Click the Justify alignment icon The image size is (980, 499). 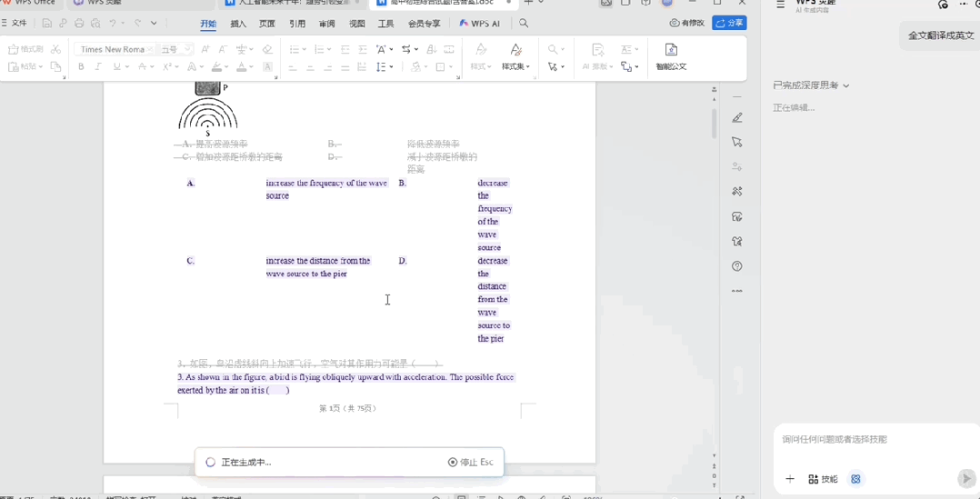click(x=345, y=66)
